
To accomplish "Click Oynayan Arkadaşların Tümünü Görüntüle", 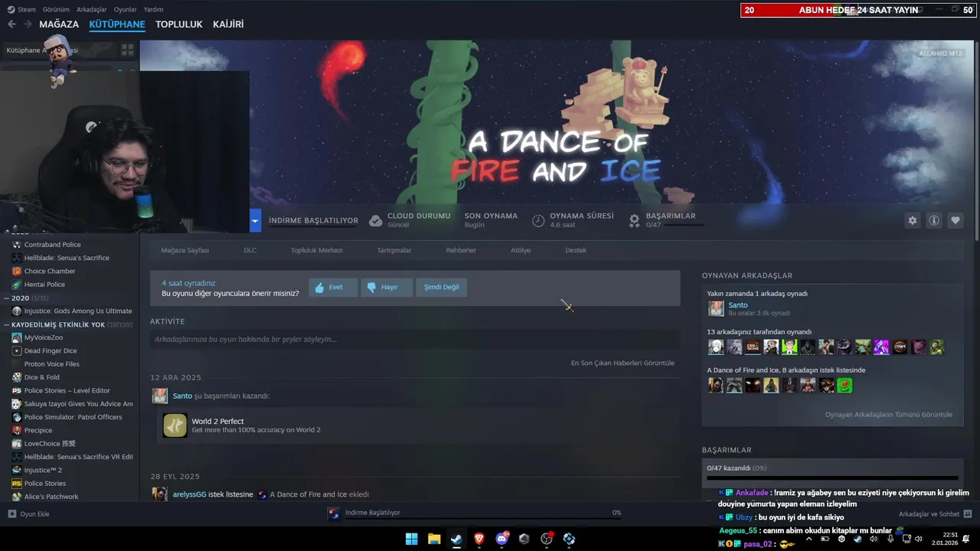I will click(x=888, y=415).
